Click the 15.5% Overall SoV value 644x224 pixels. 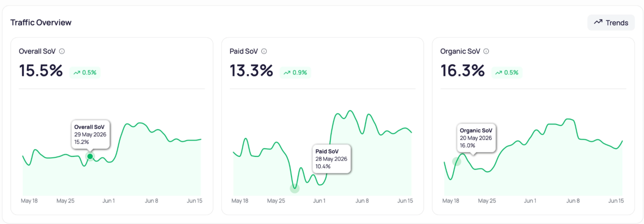pos(41,71)
